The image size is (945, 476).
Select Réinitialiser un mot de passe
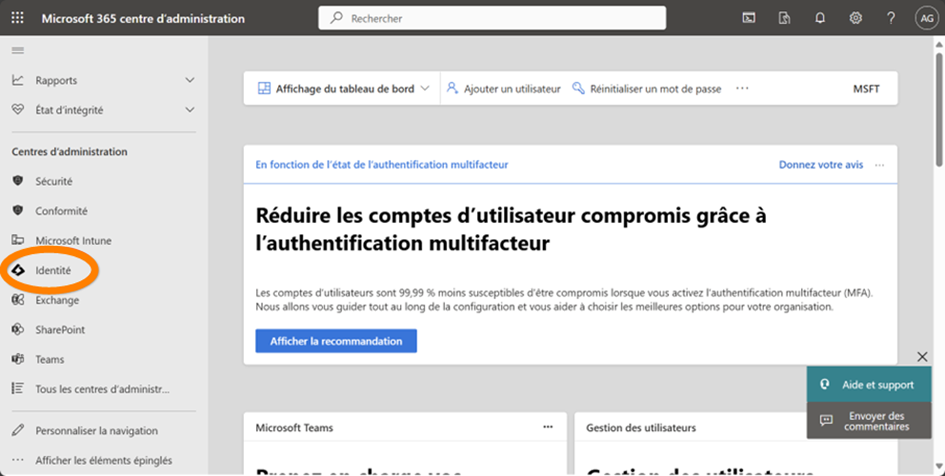pos(647,89)
